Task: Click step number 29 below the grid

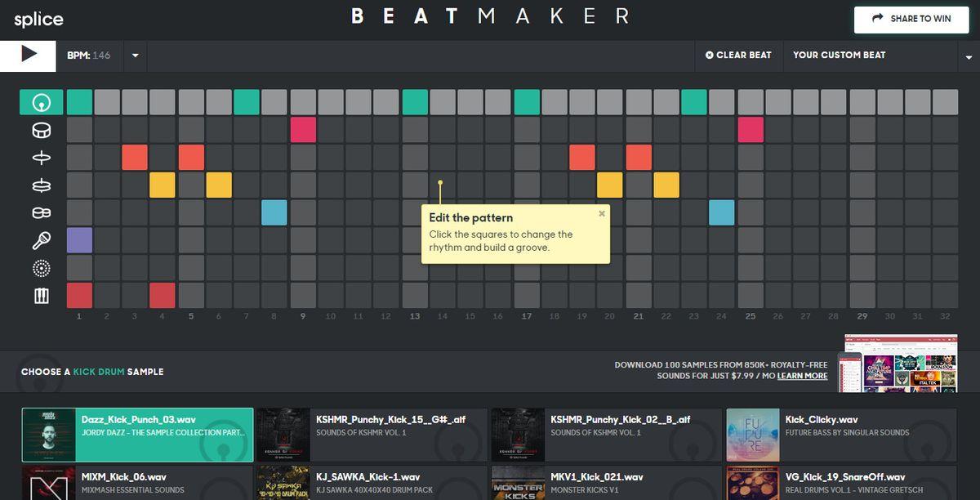Action: tap(862, 316)
